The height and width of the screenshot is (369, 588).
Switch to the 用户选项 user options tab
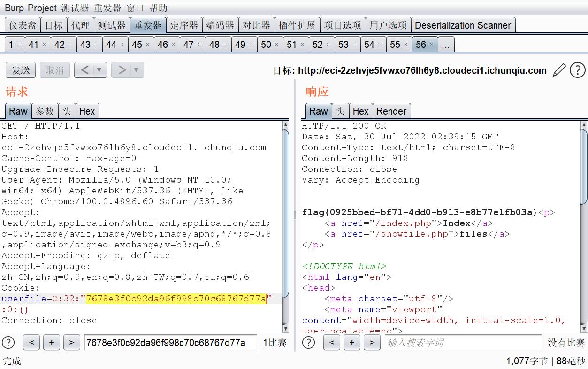[388, 25]
